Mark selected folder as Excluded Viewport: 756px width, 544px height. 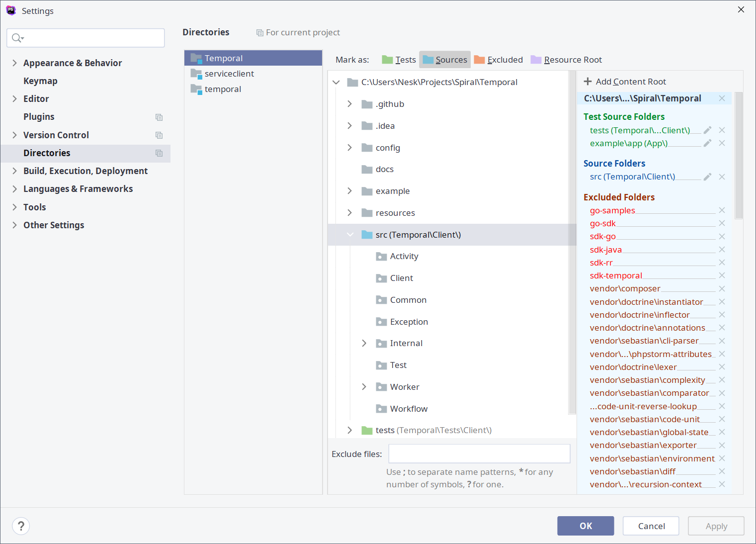click(x=499, y=60)
